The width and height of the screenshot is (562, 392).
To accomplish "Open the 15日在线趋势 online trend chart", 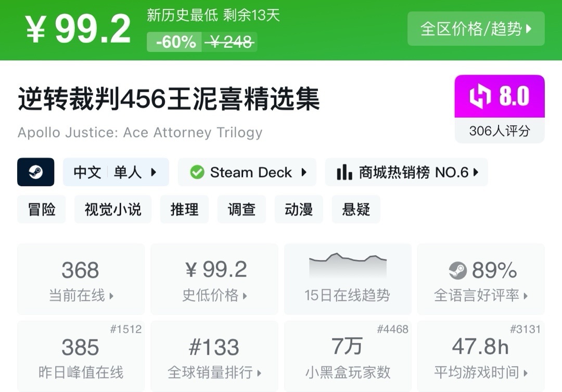I will (x=347, y=279).
